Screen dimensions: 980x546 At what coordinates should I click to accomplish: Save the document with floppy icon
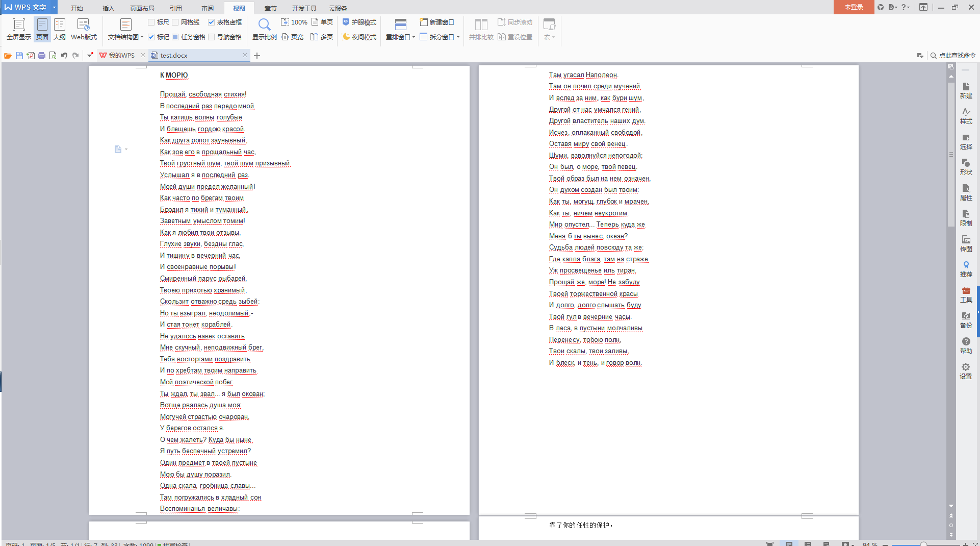tap(19, 56)
